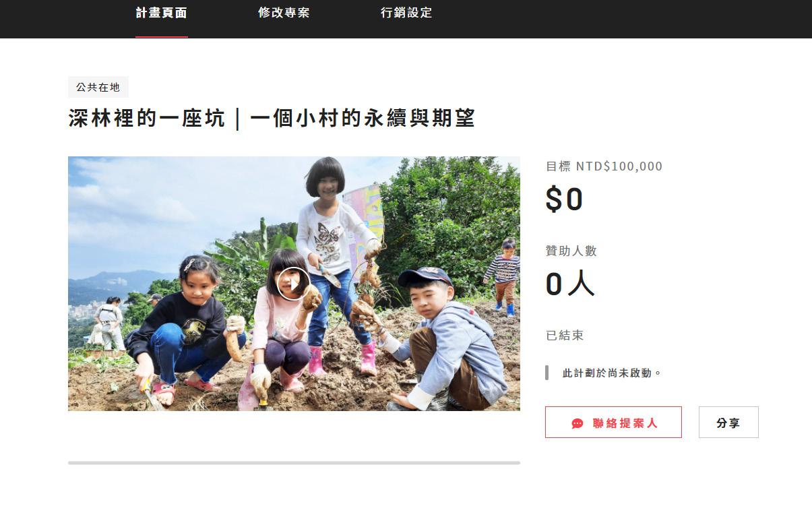The image size is (812, 531).
Task: Click the red underline beneath 計畫頁面
Action: coord(162,37)
